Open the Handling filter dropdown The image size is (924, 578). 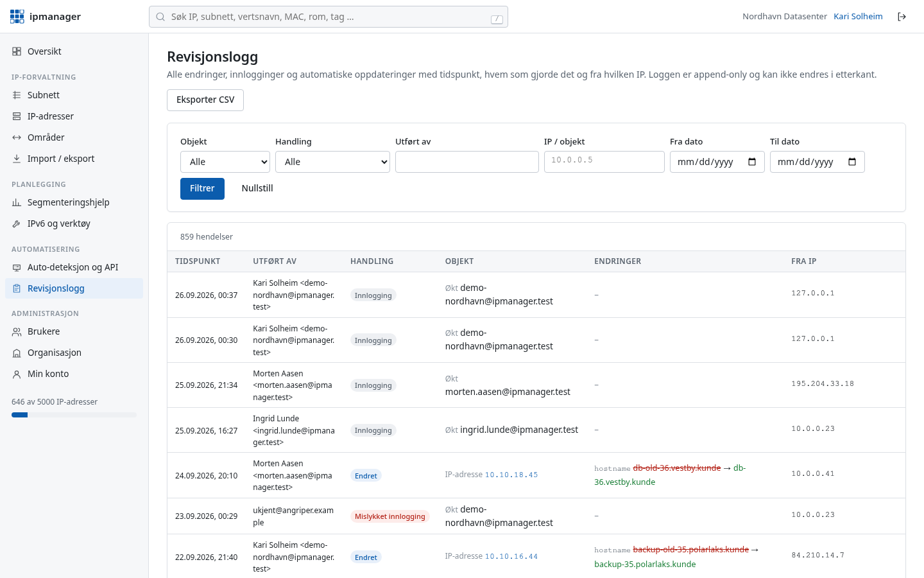pyautogui.click(x=332, y=162)
